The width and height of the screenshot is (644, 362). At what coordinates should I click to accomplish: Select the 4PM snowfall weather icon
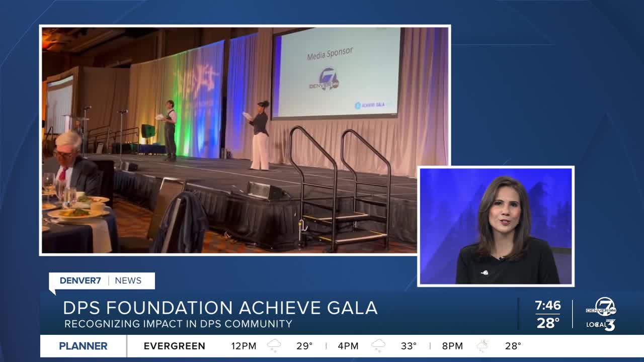(x=378, y=346)
